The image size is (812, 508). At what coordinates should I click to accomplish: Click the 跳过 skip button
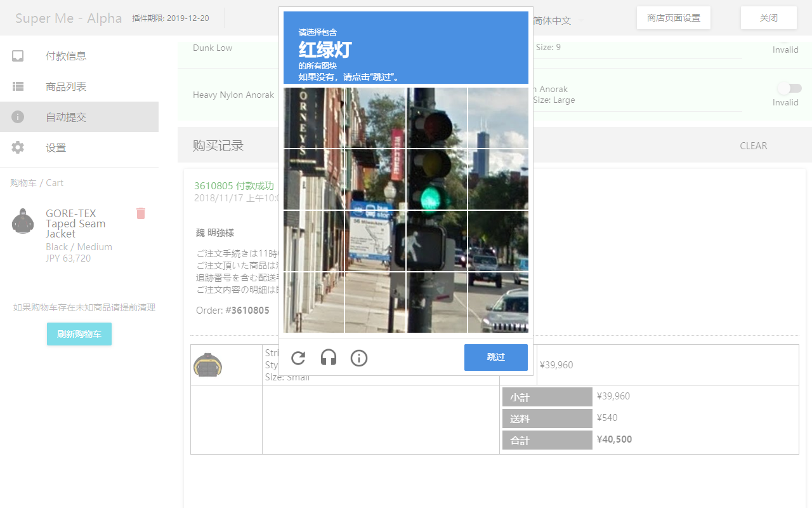[496, 357]
